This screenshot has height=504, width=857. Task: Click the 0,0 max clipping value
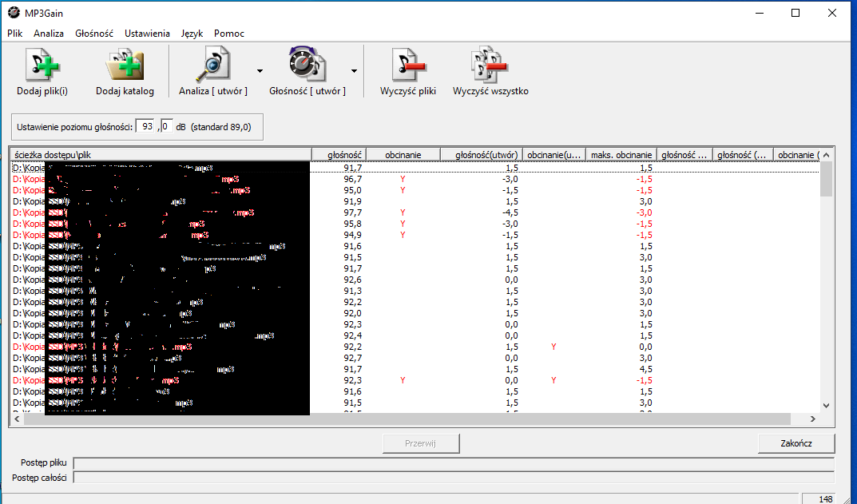(645, 347)
